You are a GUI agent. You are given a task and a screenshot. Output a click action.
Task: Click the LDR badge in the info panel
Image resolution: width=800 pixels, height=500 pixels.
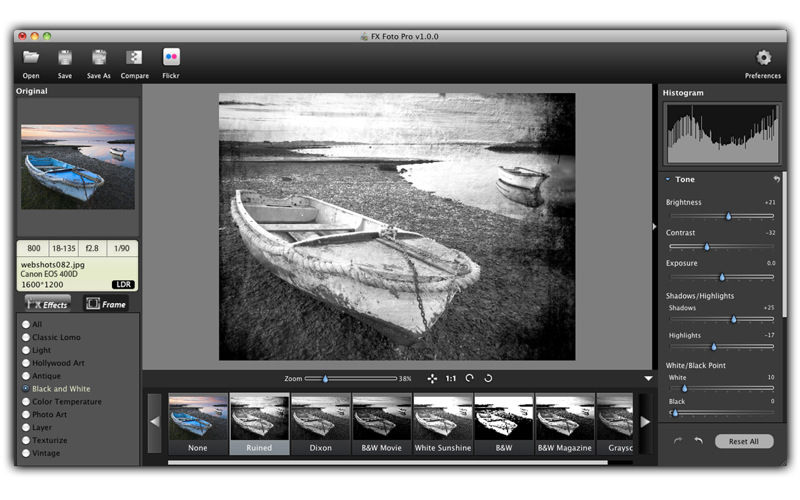point(123,285)
